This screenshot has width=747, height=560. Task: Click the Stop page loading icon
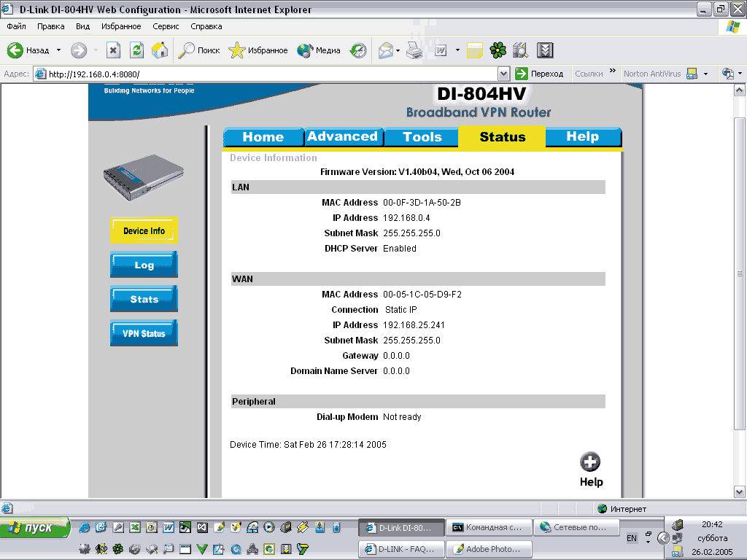click(x=113, y=50)
